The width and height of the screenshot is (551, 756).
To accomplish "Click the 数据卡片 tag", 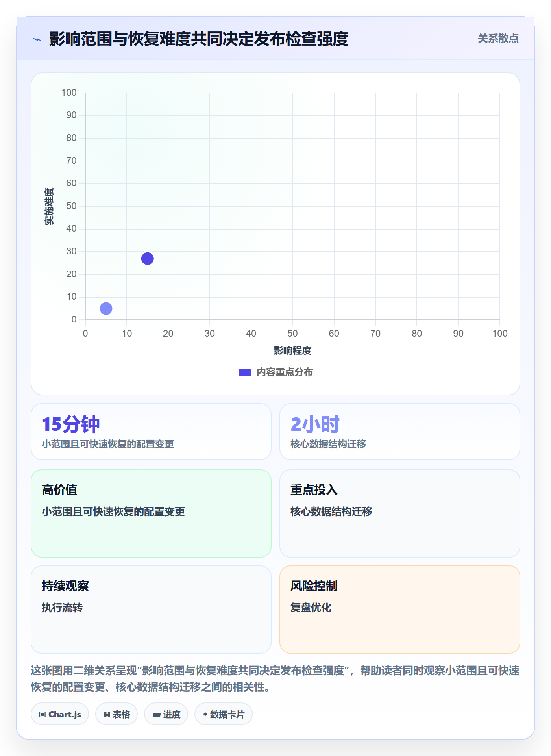I will point(224,714).
